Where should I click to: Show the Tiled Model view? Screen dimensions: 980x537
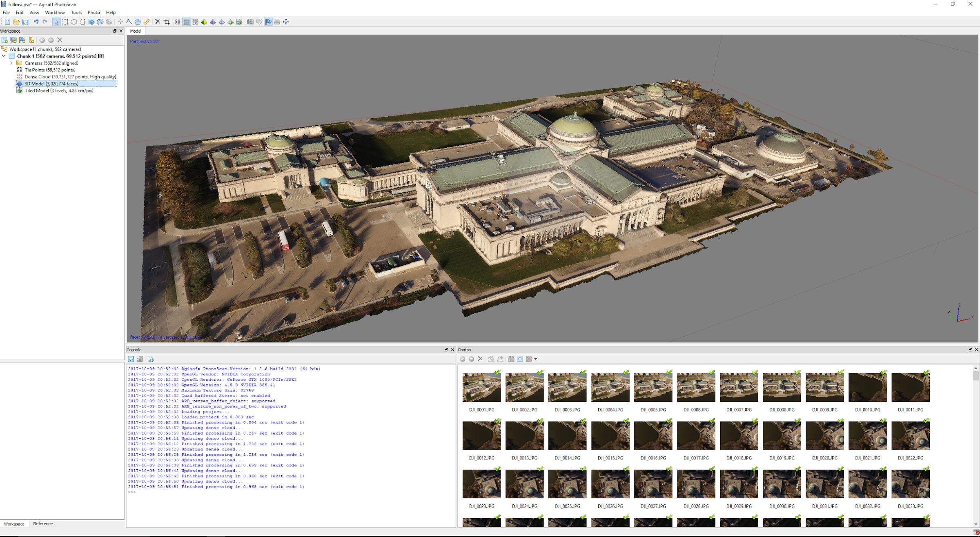239,22
